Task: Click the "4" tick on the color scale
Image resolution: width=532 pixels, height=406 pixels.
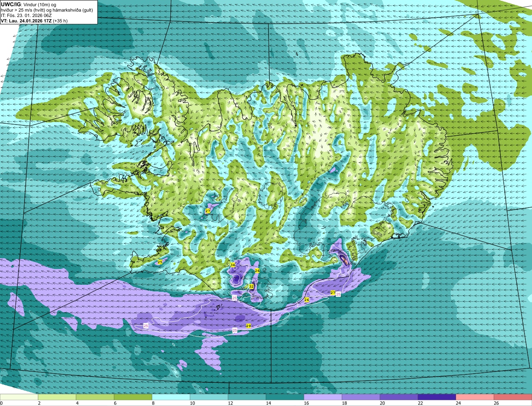Action: [77, 403]
